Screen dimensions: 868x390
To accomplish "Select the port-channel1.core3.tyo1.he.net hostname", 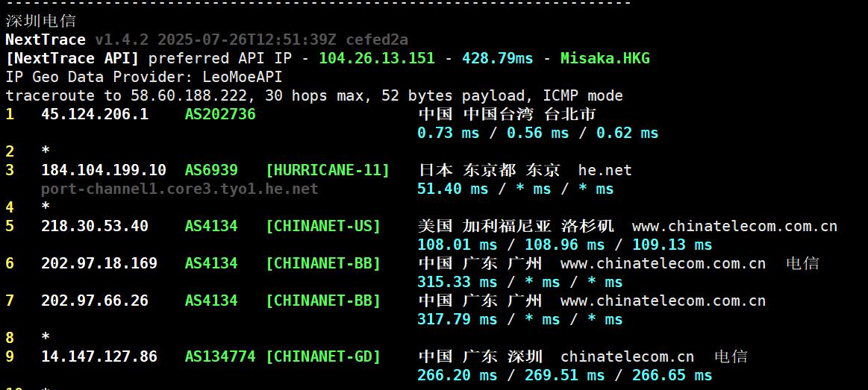I will click(x=179, y=189).
